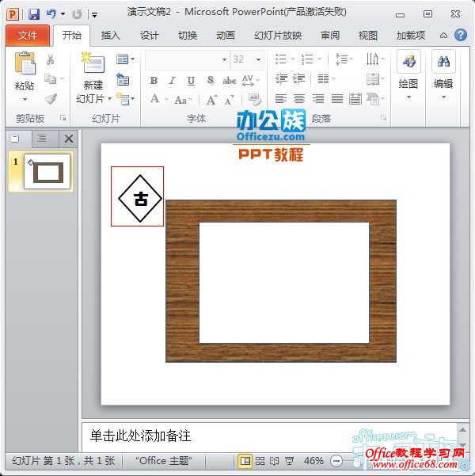475x476 pixels.
Task: Toggle Strikethrough abc
Action: pos(229,81)
